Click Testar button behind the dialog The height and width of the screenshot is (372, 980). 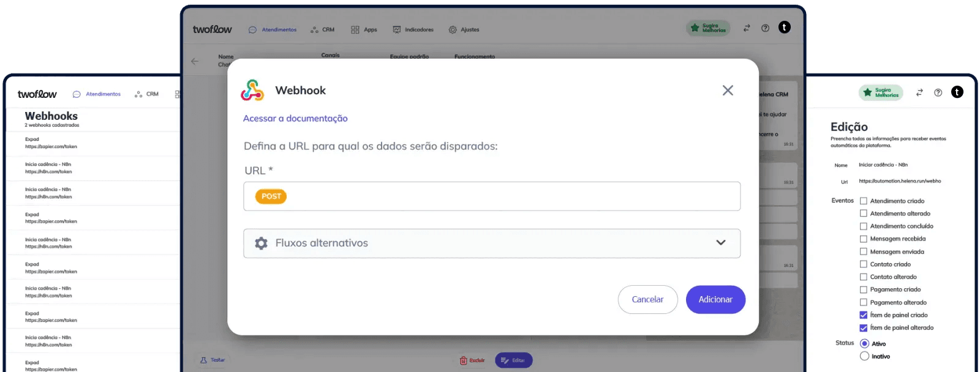click(x=213, y=360)
